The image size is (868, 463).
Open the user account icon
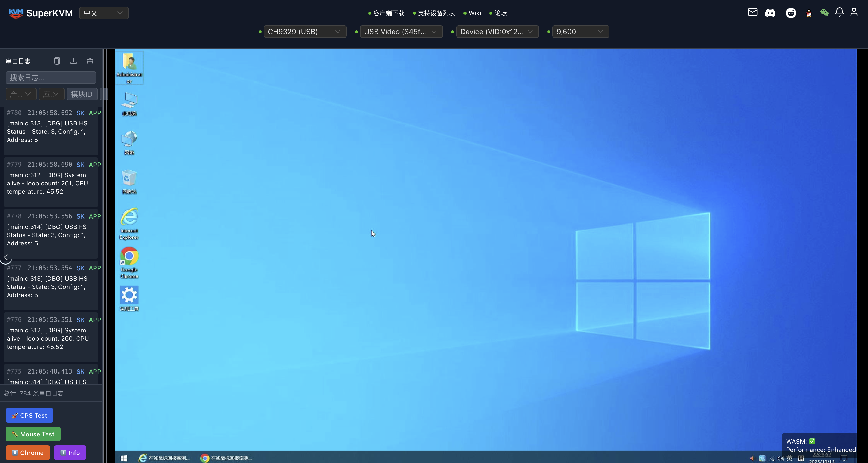[854, 12]
